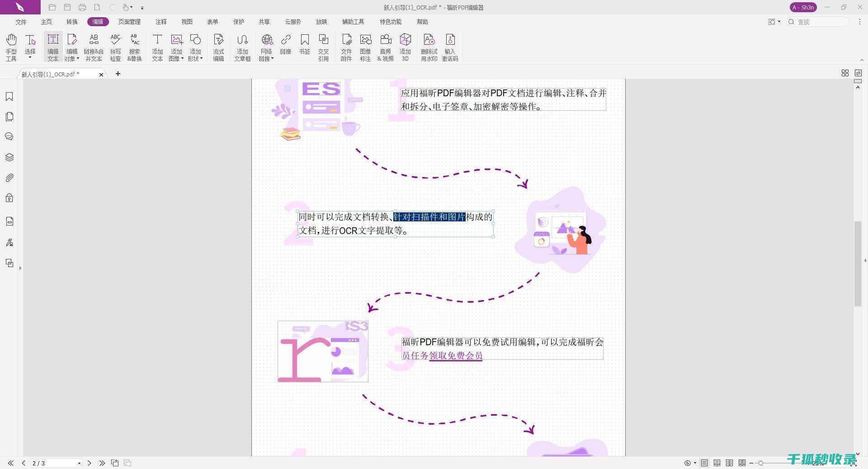
Task: Select the person illustration image on the page
Action: [x=561, y=230]
